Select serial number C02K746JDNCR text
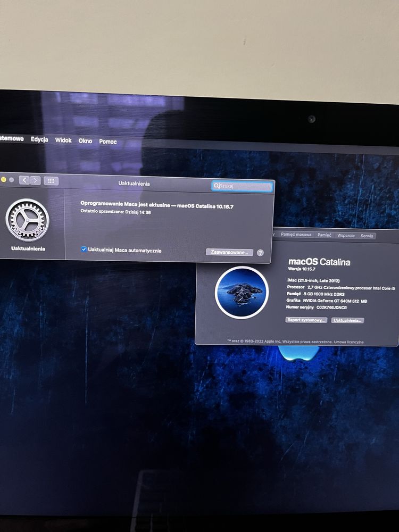Viewport: 399px width, 532px height. 331,307
